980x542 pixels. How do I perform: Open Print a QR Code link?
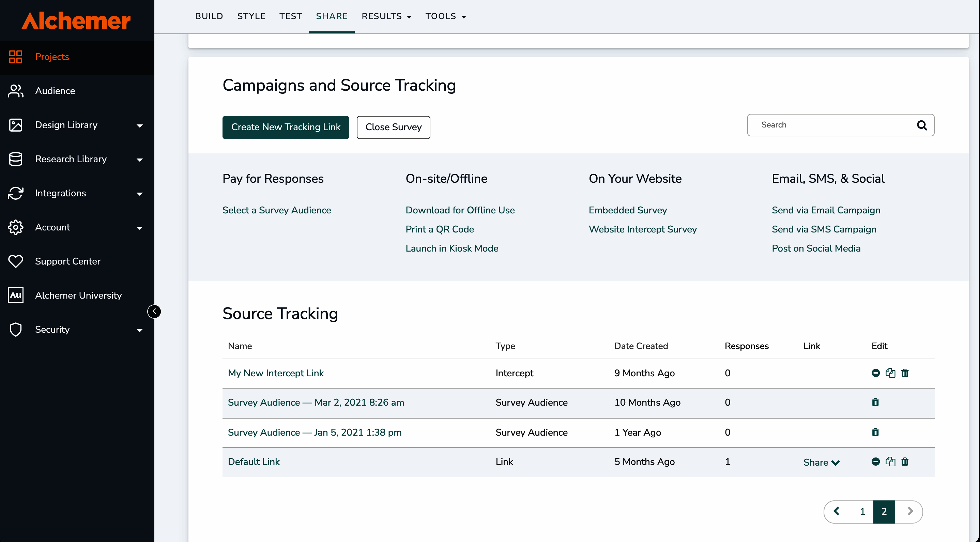pyautogui.click(x=440, y=229)
